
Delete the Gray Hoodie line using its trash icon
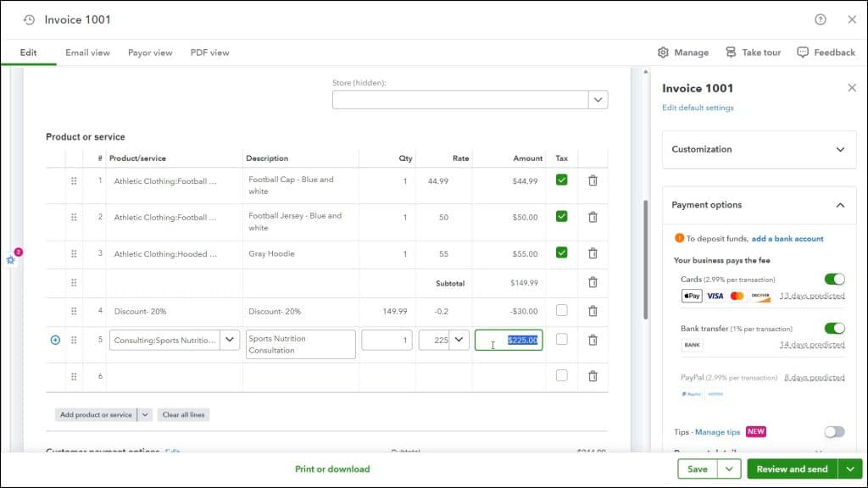point(593,253)
